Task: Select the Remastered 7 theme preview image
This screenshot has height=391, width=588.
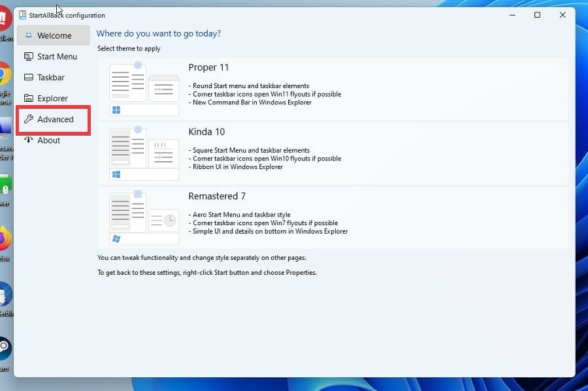Action: coord(144,217)
